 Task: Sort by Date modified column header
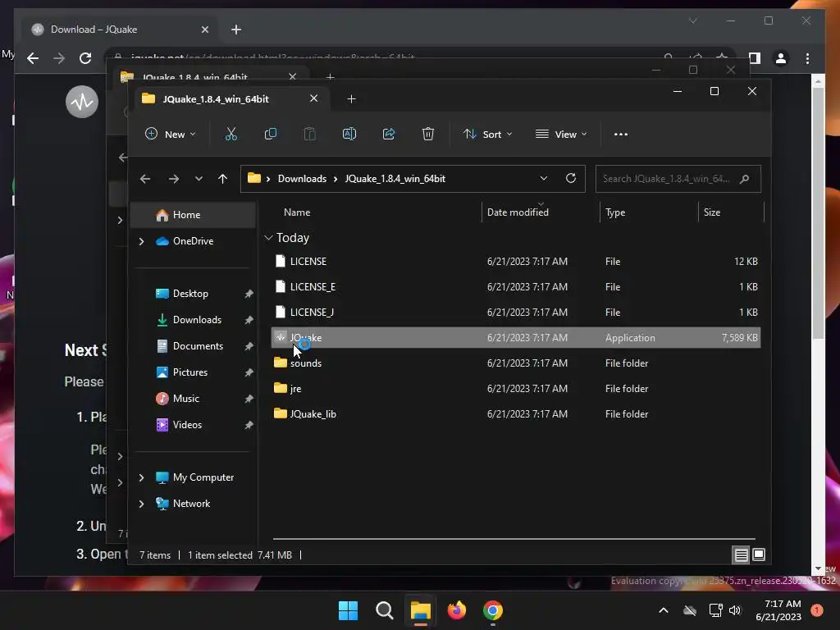pos(518,212)
